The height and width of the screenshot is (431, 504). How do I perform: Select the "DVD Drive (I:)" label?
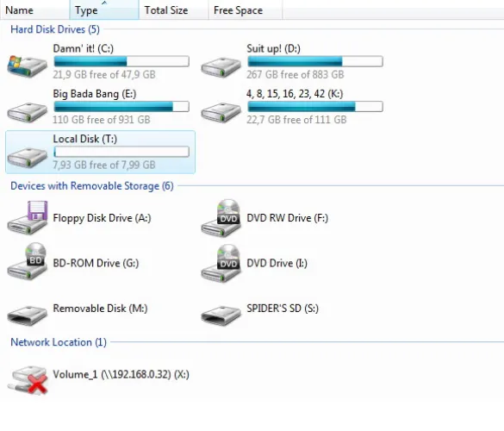tap(277, 263)
